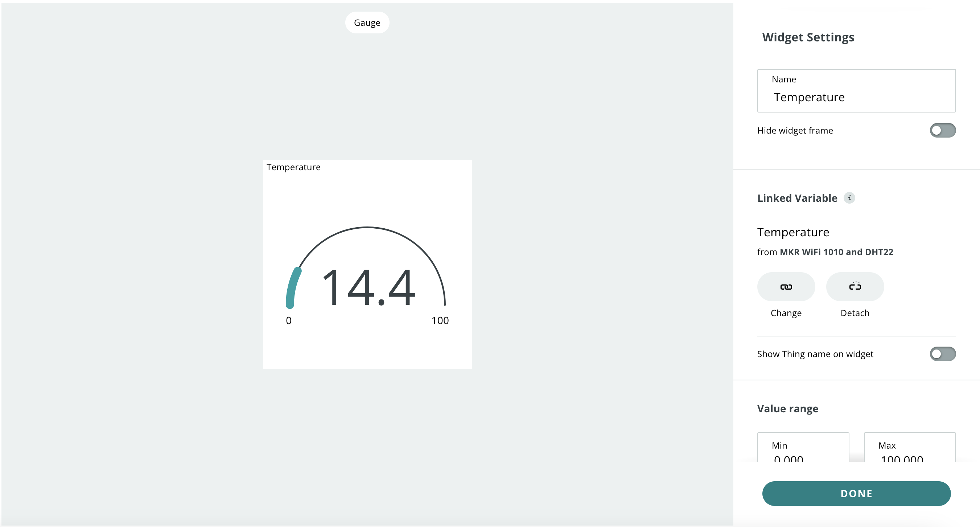Click the Min value range field

[x=803, y=453]
